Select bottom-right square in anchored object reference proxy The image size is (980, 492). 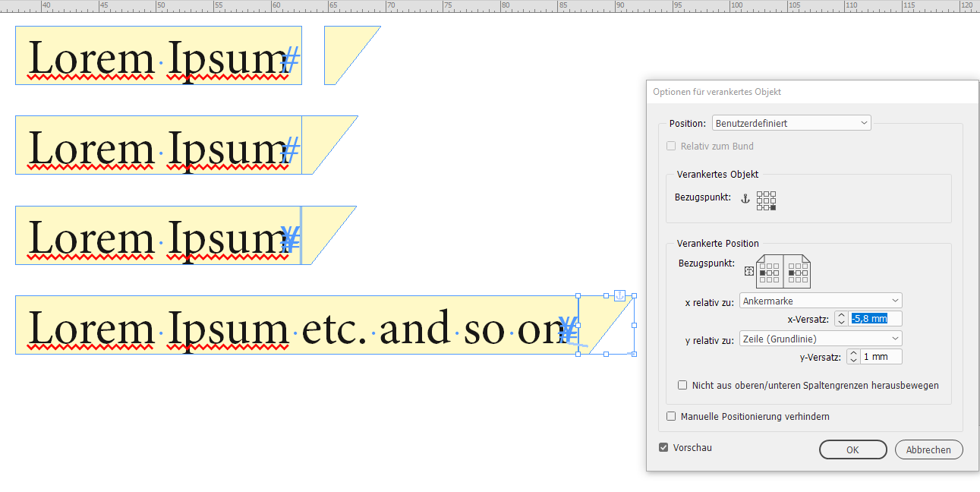click(x=773, y=207)
